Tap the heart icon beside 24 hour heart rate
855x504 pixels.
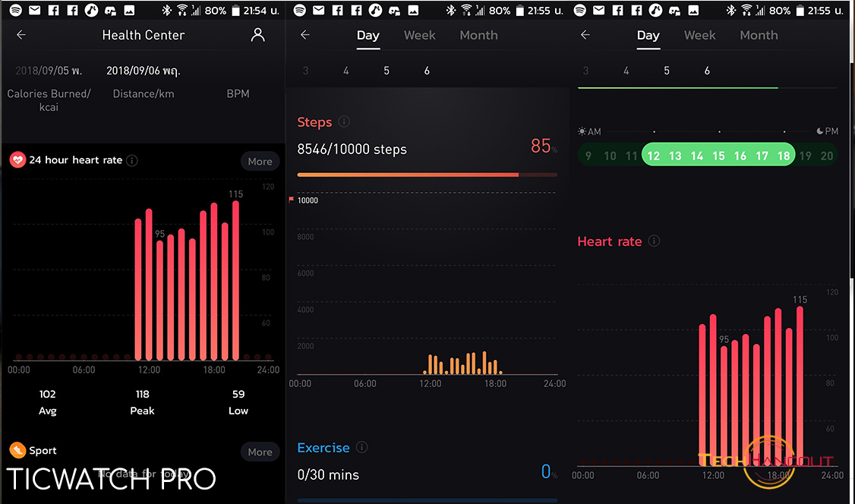point(17,160)
